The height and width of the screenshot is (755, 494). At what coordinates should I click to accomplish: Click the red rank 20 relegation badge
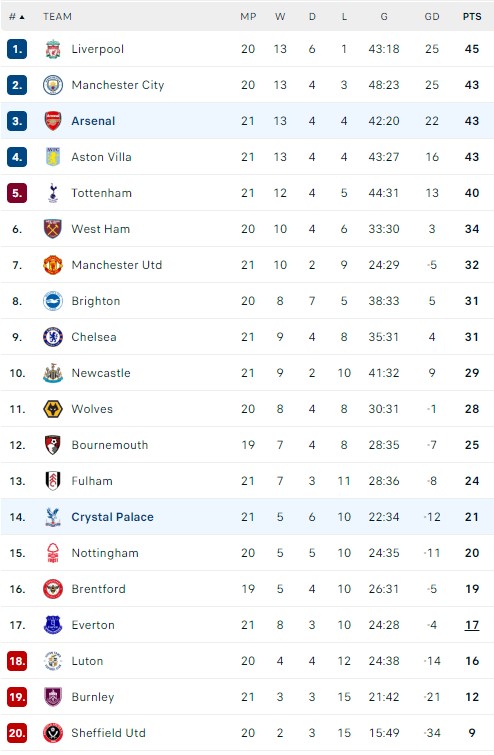tap(17, 733)
